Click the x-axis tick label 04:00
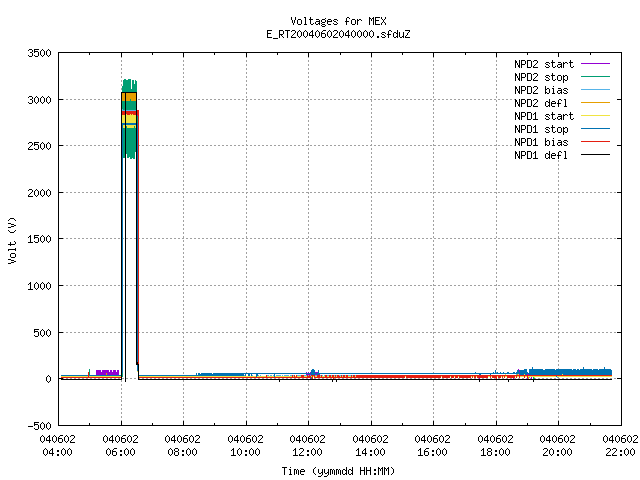640x480 pixels. click(x=58, y=453)
